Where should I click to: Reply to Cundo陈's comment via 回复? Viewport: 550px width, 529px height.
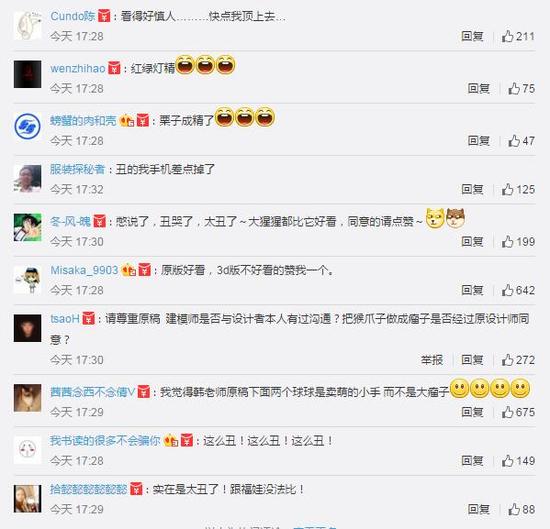point(472,36)
